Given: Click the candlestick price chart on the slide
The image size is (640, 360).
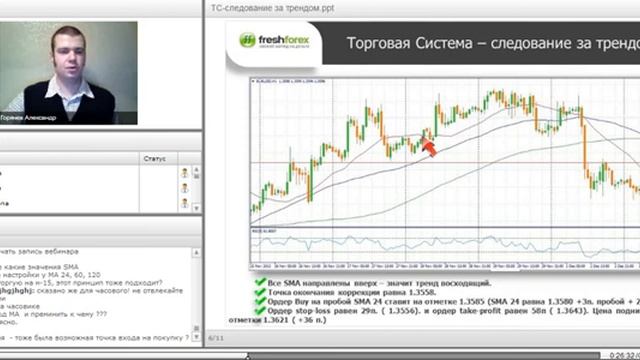Looking at the screenshot, I should point(445,152).
